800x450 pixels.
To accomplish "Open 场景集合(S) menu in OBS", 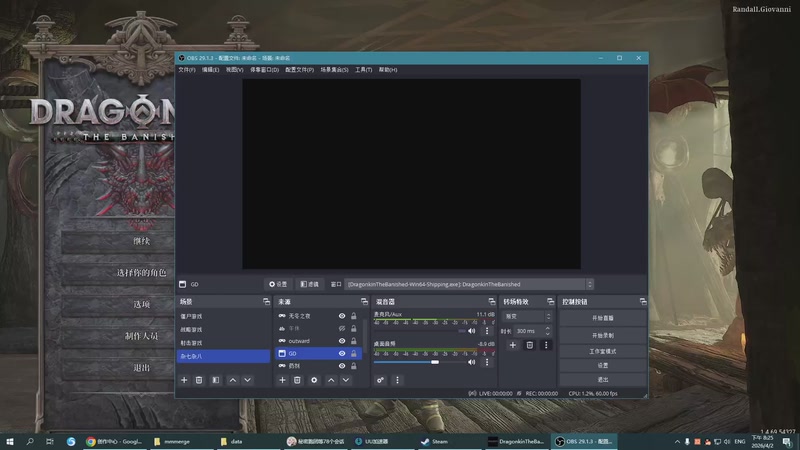I will pyautogui.click(x=334, y=70).
